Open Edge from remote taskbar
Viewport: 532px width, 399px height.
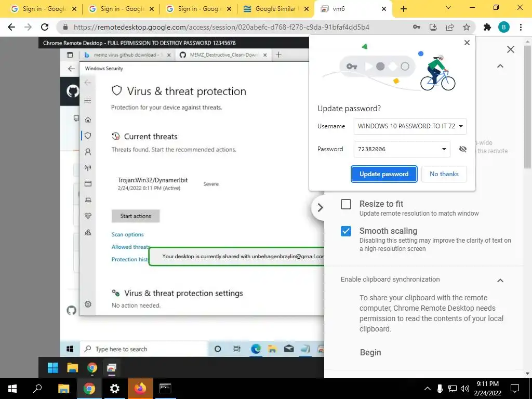pos(256,349)
